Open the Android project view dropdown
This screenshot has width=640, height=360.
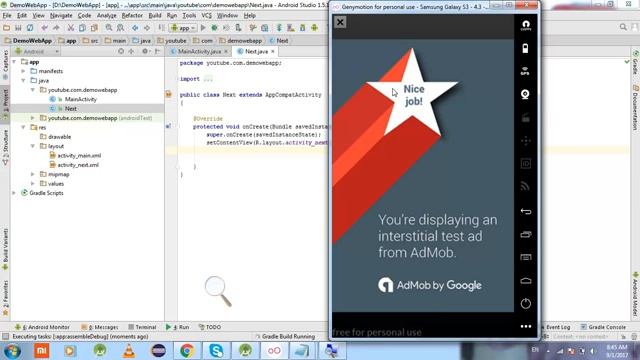coord(37,51)
